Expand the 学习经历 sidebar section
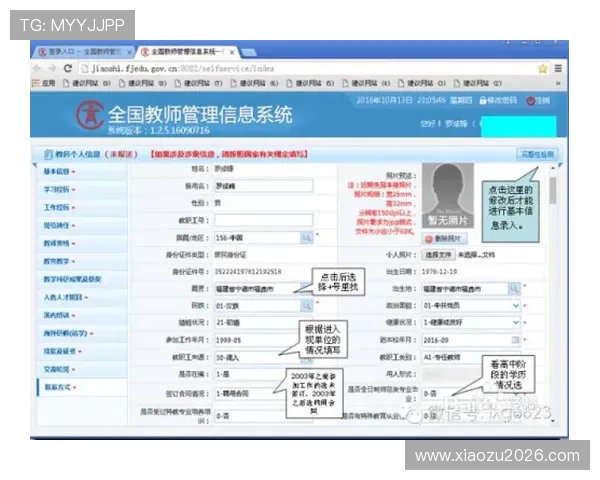This screenshot has width=600, height=480. (x=82, y=189)
